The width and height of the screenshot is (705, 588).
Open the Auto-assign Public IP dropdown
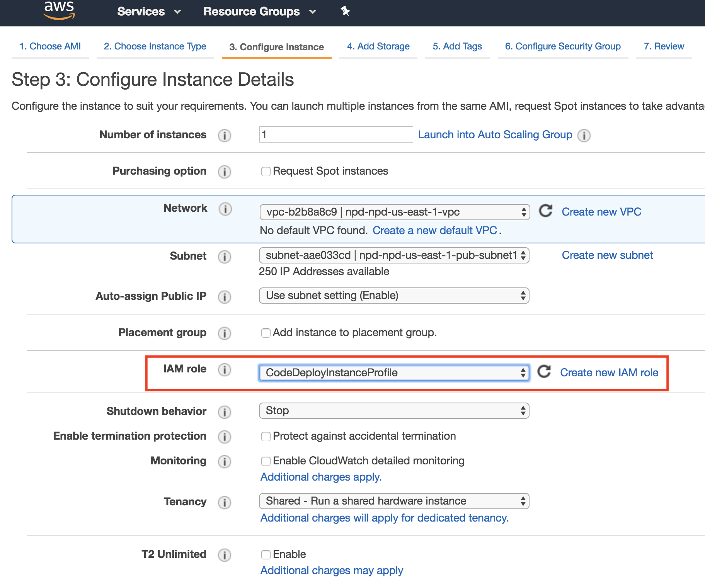[x=393, y=296]
